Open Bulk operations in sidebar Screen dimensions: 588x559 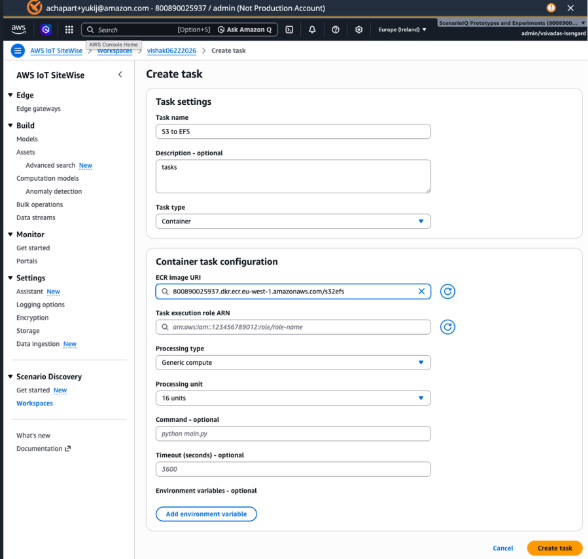pyautogui.click(x=39, y=205)
